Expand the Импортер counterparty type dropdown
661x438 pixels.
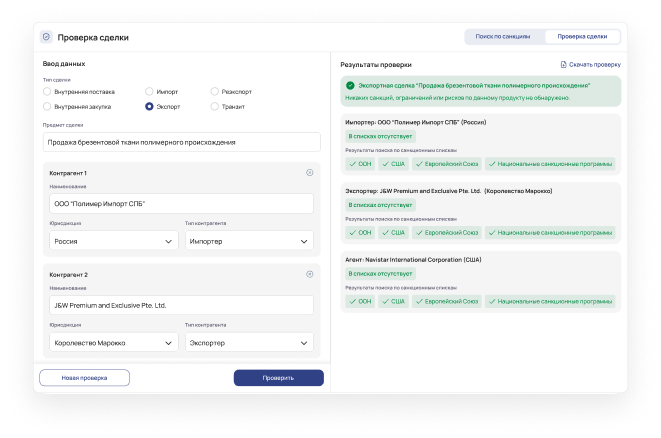pyautogui.click(x=249, y=241)
